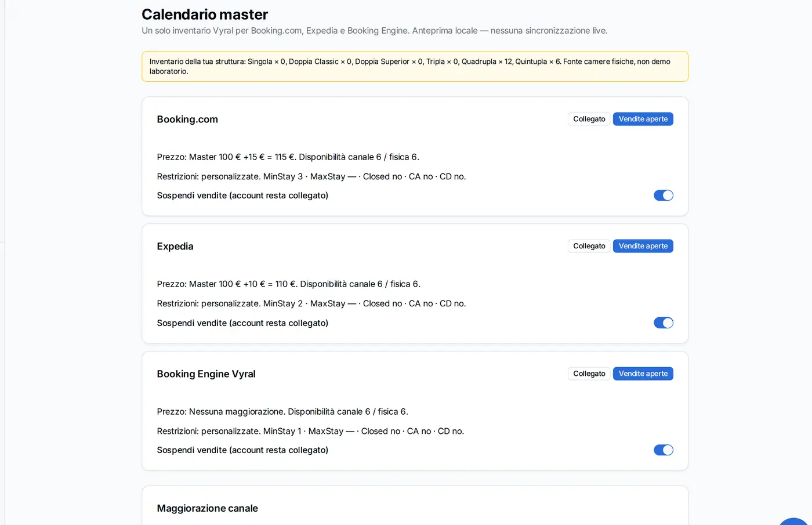This screenshot has height=525, width=812.
Task: Click the price line showing 115 €
Action: coord(288,157)
